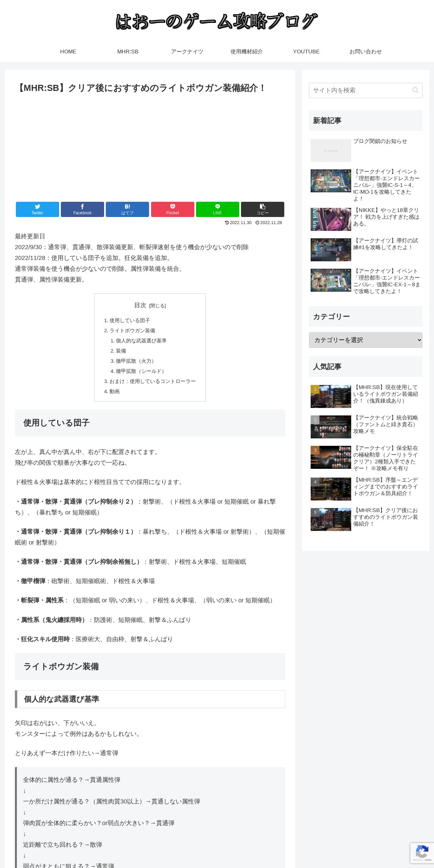Open the 使用機材紹介 menu item
This screenshot has width=434, height=868.
247,52
